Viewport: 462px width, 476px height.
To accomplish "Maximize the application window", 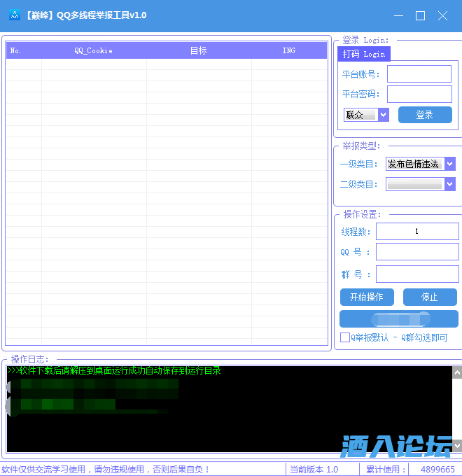I will click(420, 15).
